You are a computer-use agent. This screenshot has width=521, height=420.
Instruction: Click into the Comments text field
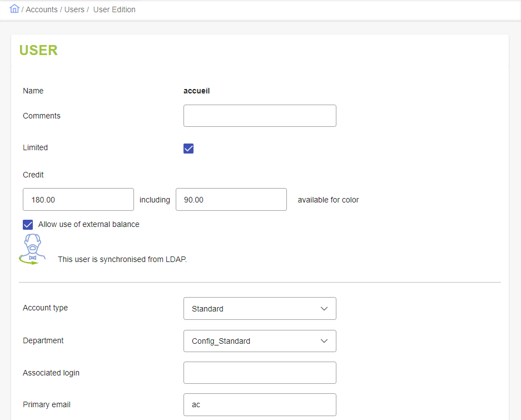[260, 116]
